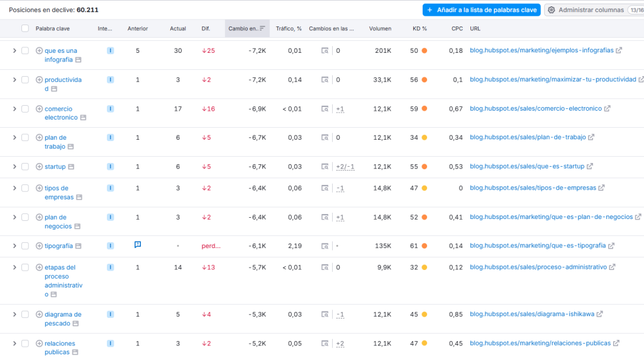The height and width of the screenshot is (360, 644).
Task: Tick the checkbox for 'que es una infografia'
Action: [25, 51]
